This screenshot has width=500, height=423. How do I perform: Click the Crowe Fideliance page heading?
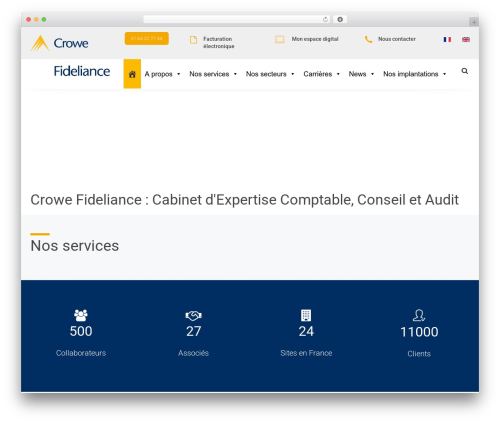pos(245,200)
